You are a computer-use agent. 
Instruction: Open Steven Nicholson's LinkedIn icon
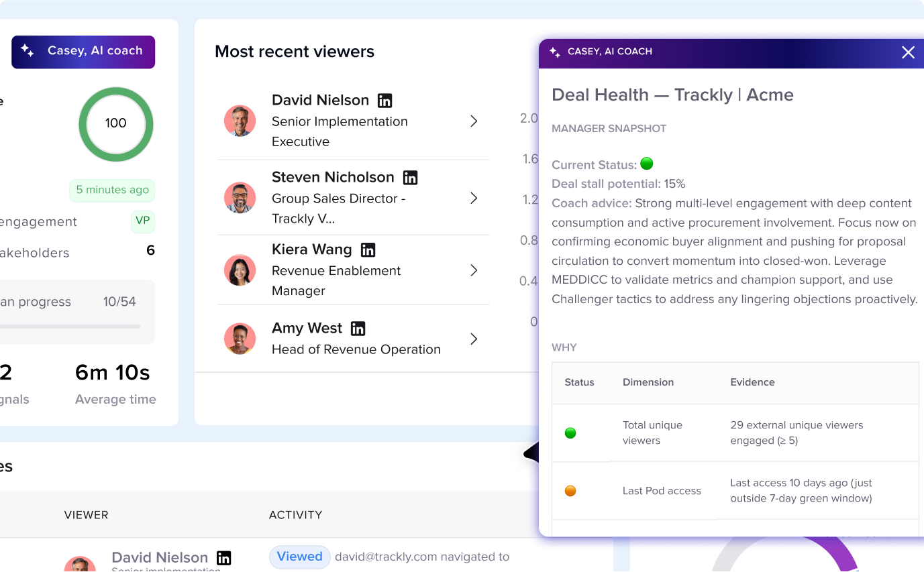tap(410, 178)
